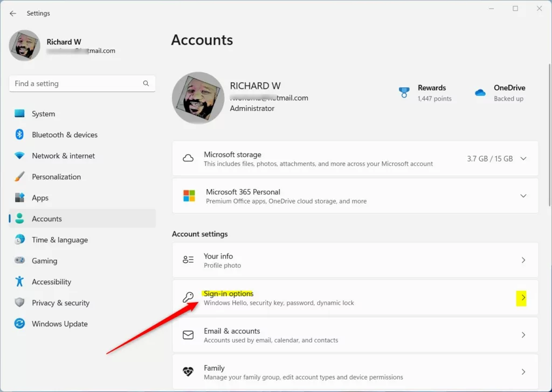Go to Personalization settings
This screenshot has height=392, width=552.
tap(56, 177)
